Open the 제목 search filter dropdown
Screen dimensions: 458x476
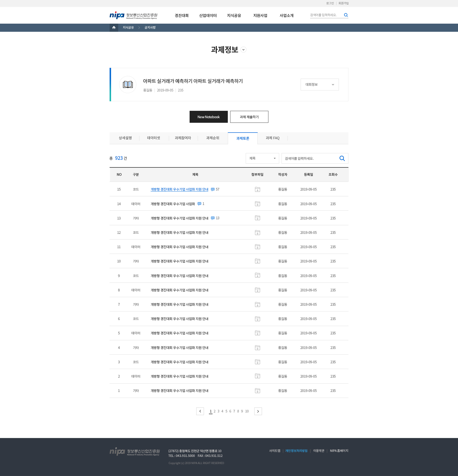[x=262, y=158]
